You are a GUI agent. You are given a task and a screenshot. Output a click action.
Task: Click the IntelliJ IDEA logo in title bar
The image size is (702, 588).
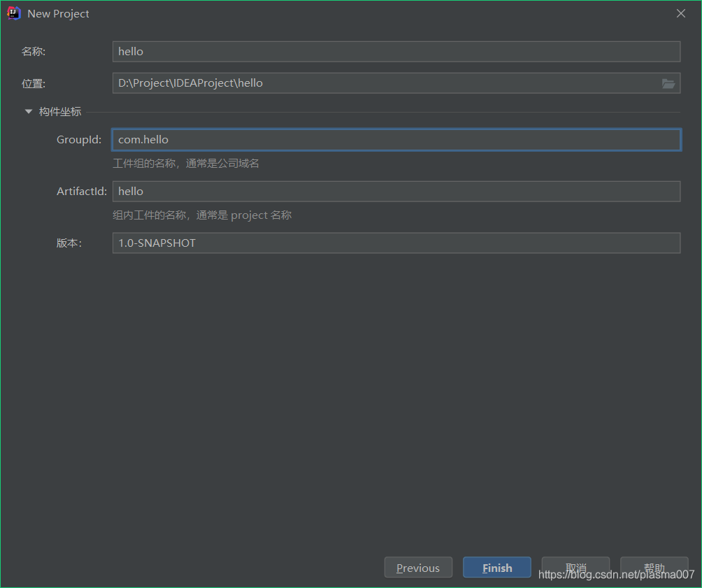[13, 13]
